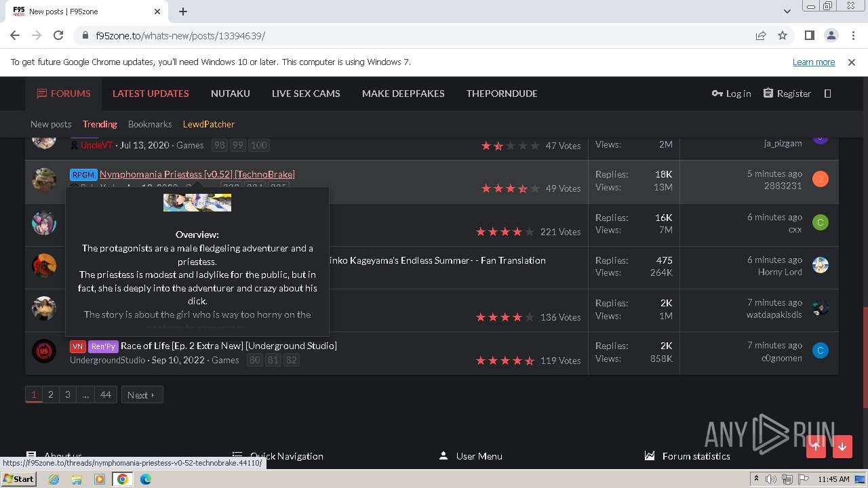868x488 pixels.
Task: Click the Log in link
Action: point(731,94)
